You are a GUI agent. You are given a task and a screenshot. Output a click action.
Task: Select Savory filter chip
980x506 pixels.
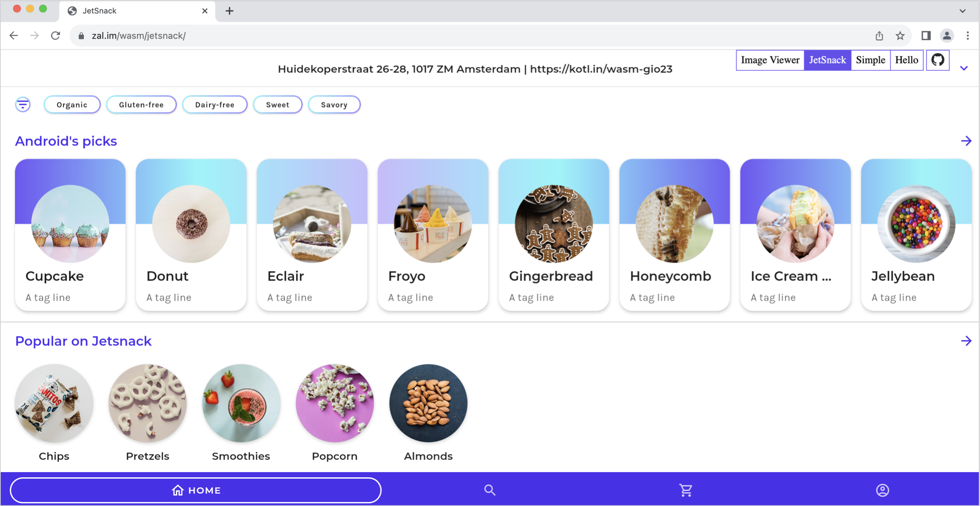(x=334, y=105)
